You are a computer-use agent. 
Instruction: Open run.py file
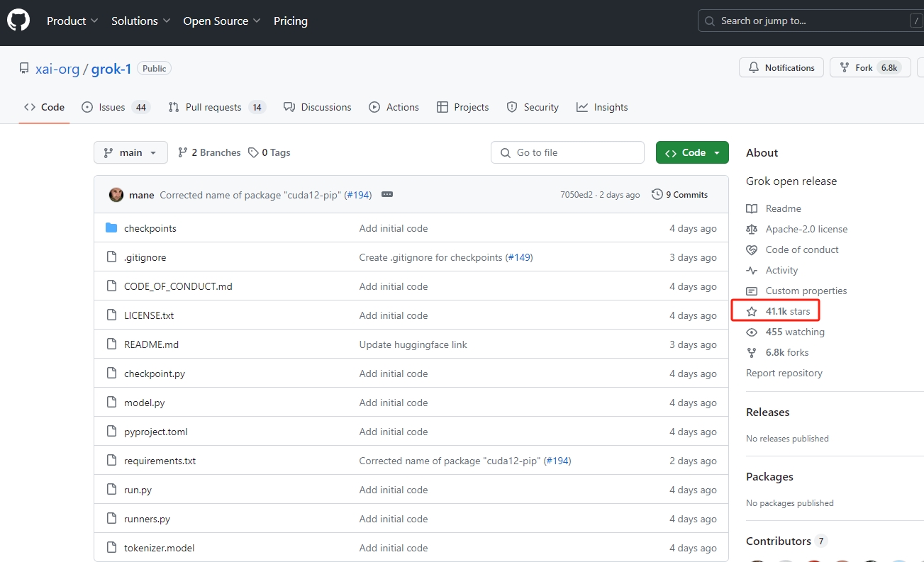coord(138,490)
